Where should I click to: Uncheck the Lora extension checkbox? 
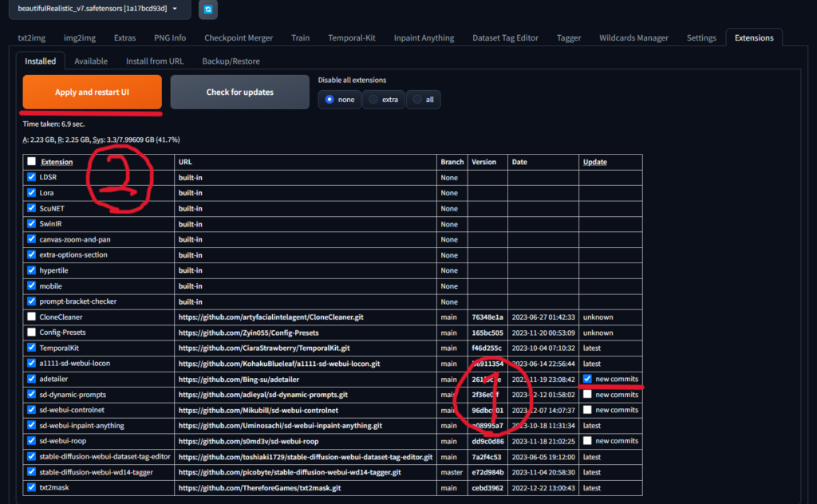click(32, 193)
